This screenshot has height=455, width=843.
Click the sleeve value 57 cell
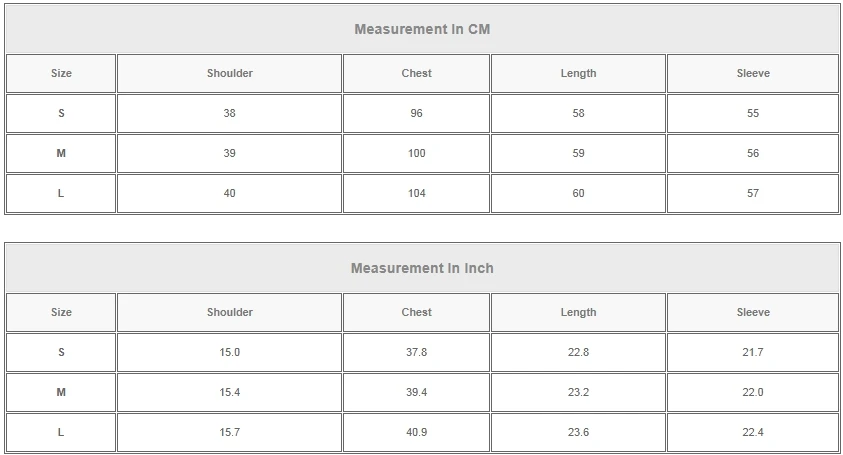click(x=753, y=194)
